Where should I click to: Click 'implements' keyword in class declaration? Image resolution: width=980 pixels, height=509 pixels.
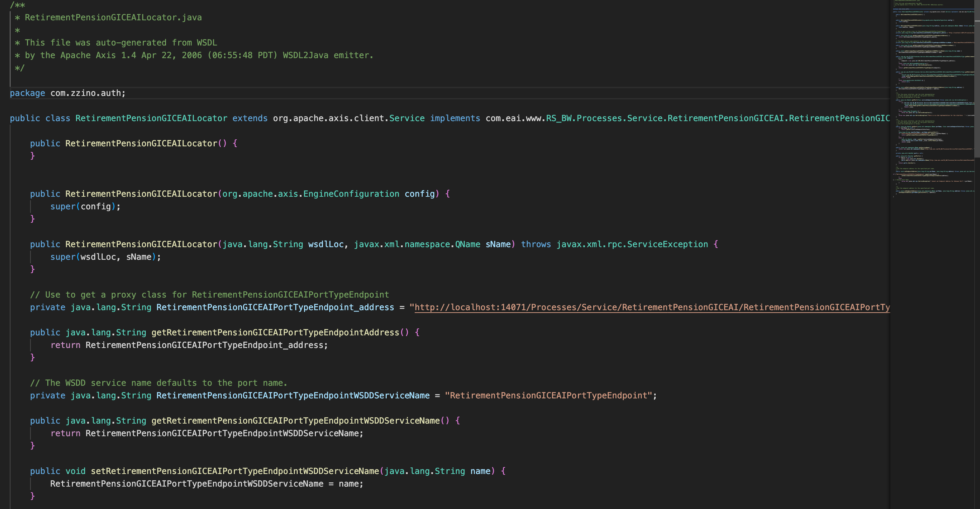coord(455,118)
